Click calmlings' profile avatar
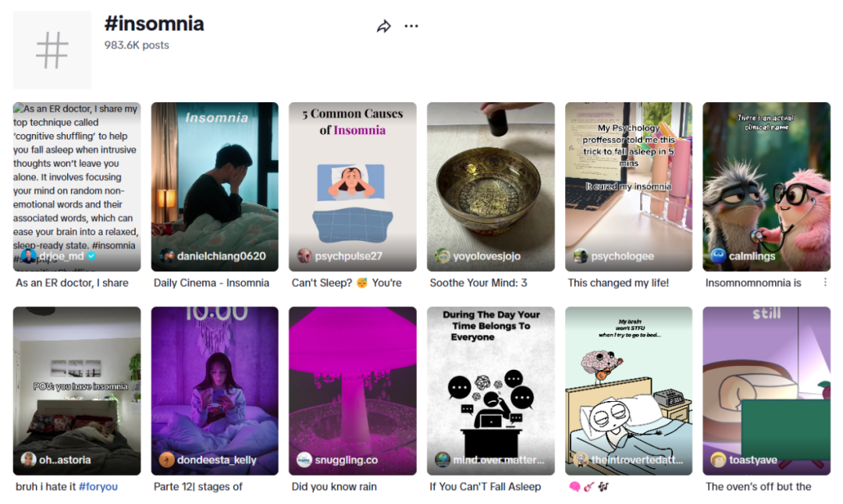843x504 pixels. pos(718,256)
